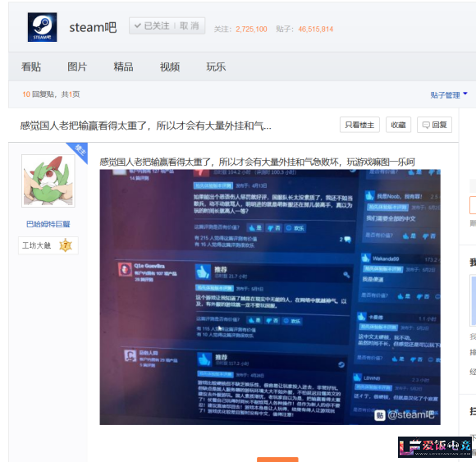Toggle the 已关注 follow button

pyautogui.click(x=152, y=25)
